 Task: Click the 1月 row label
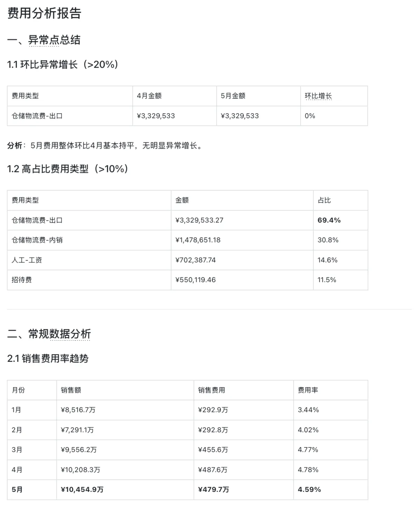pos(16,410)
